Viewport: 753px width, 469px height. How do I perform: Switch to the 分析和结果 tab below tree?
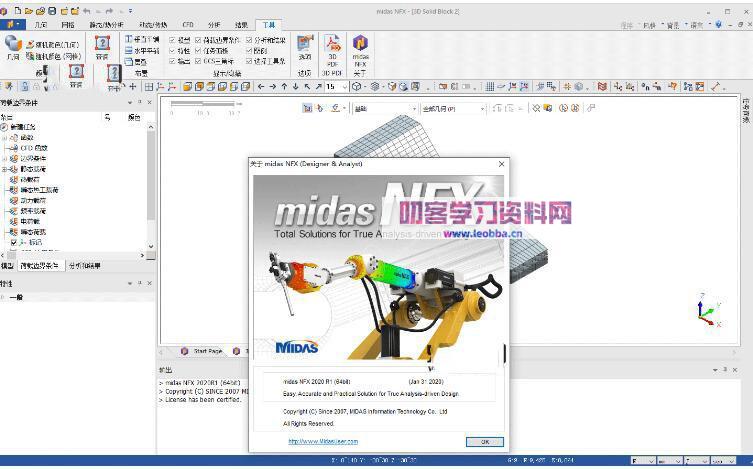click(x=85, y=265)
